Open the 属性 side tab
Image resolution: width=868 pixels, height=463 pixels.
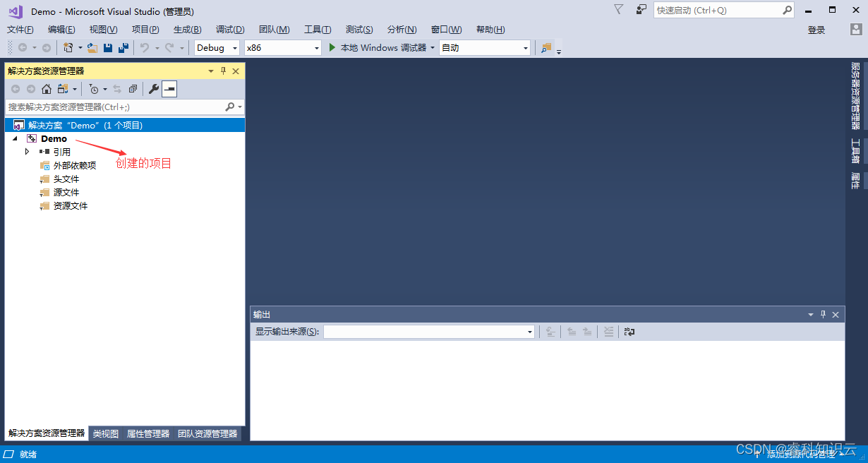[x=855, y=181]
